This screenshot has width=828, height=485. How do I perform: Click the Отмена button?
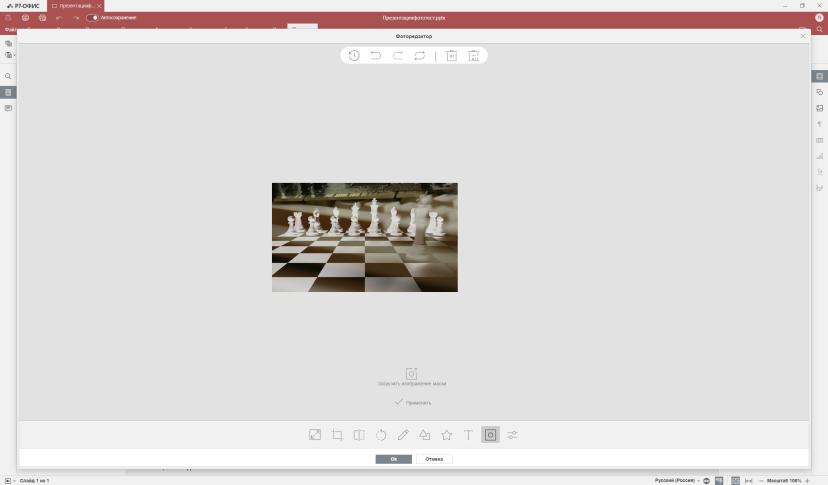[434, 459]
